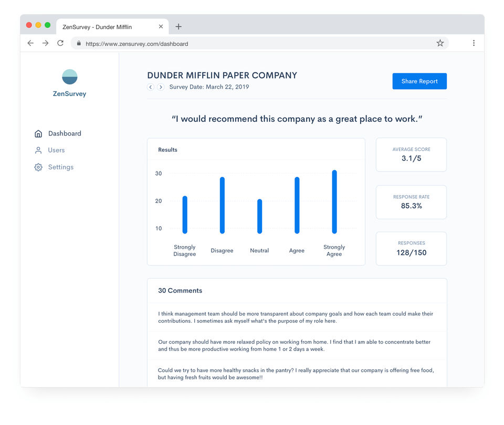Click the Strongly Agree axis label
The width and height of the screenshot is (504, 425).
coord(334,251)
